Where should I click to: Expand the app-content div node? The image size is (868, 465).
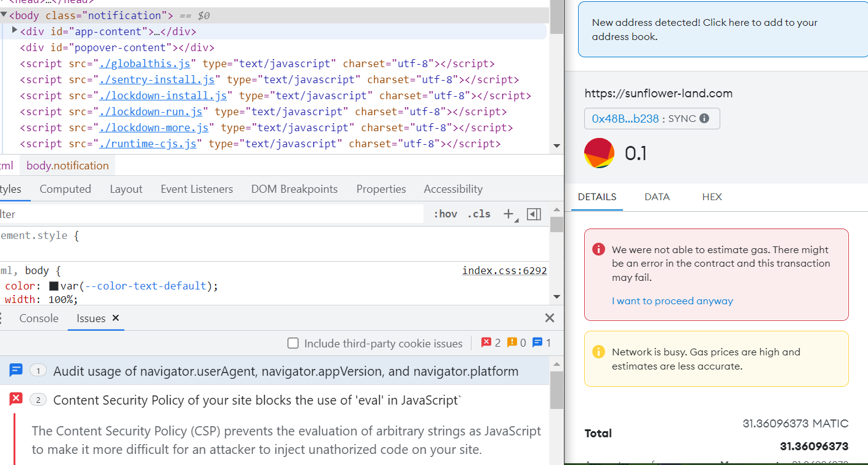point(15,31)
